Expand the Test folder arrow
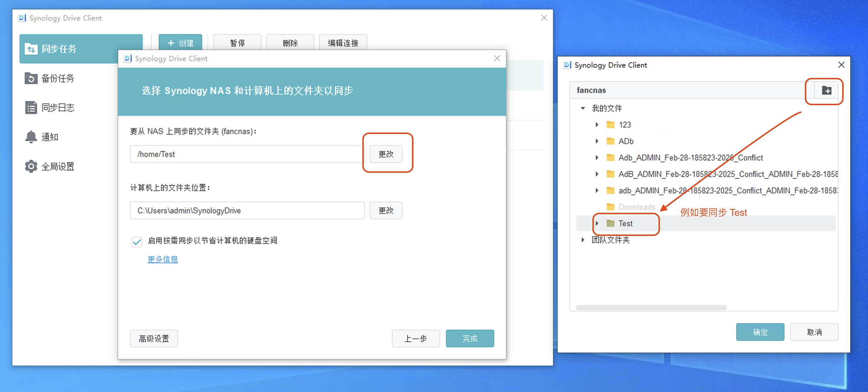The height and width of the screenshot is (392, 868). [597, 223]
